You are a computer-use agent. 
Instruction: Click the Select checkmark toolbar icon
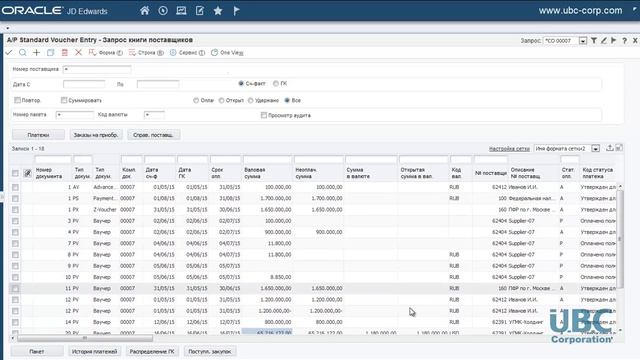[9, 53]
